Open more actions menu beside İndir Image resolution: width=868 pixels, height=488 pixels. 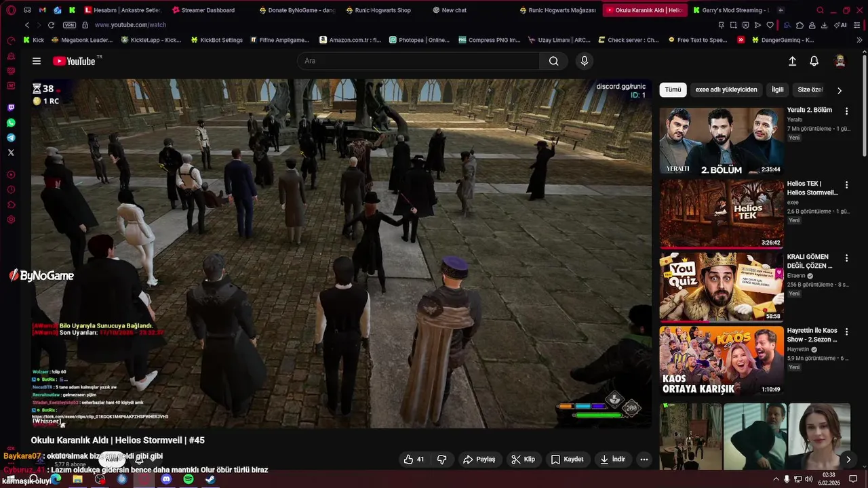pyautogui.click(x=644, y=459)
